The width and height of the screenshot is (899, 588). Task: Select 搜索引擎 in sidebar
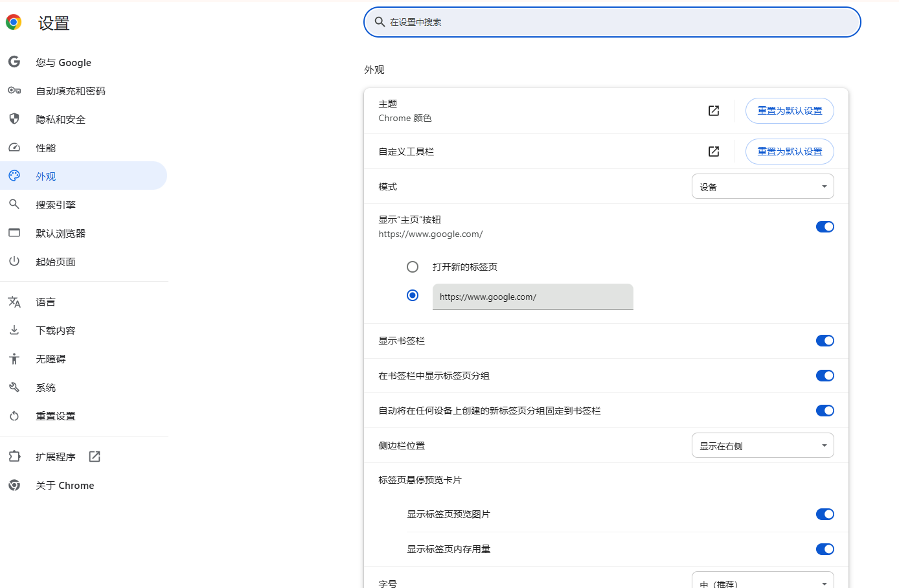point(84,205)
